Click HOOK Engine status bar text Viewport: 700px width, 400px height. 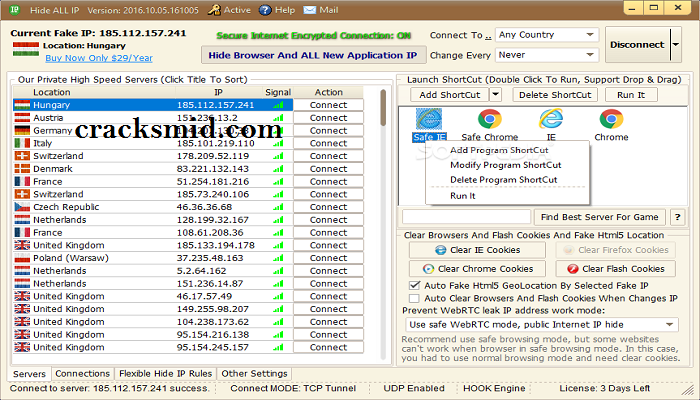pyautogui.click(x=494, y=388)
